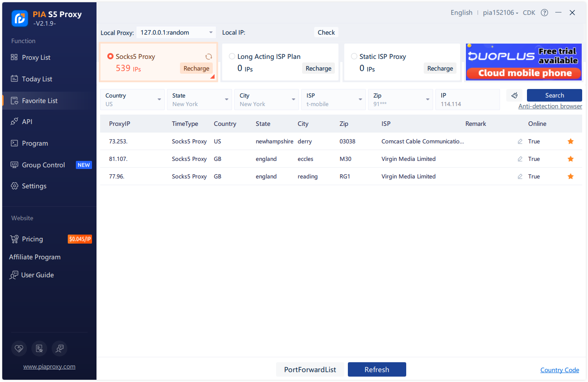Click the handshake icon in sidebar bottom

(x=19, y=348)
